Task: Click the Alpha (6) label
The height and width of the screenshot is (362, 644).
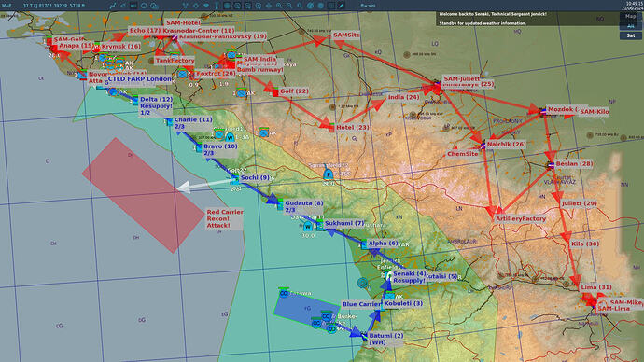Action: tap(383, 243)
